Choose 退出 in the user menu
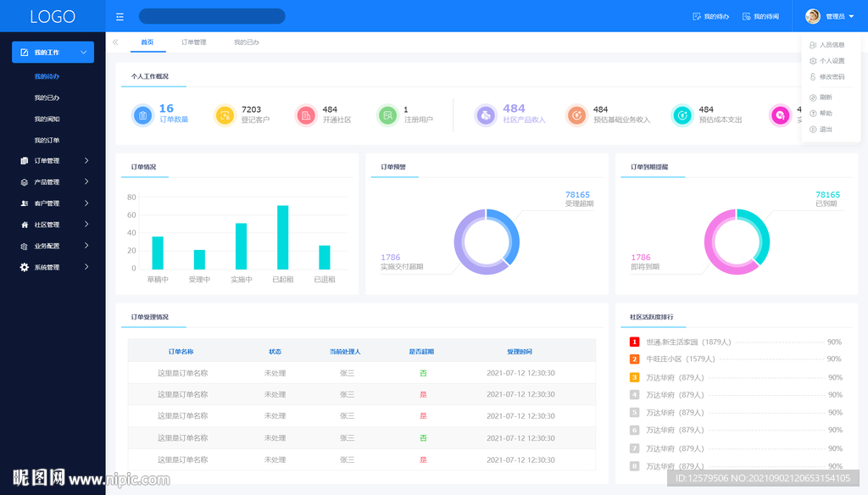868x495 pixels. coord(826,130)
